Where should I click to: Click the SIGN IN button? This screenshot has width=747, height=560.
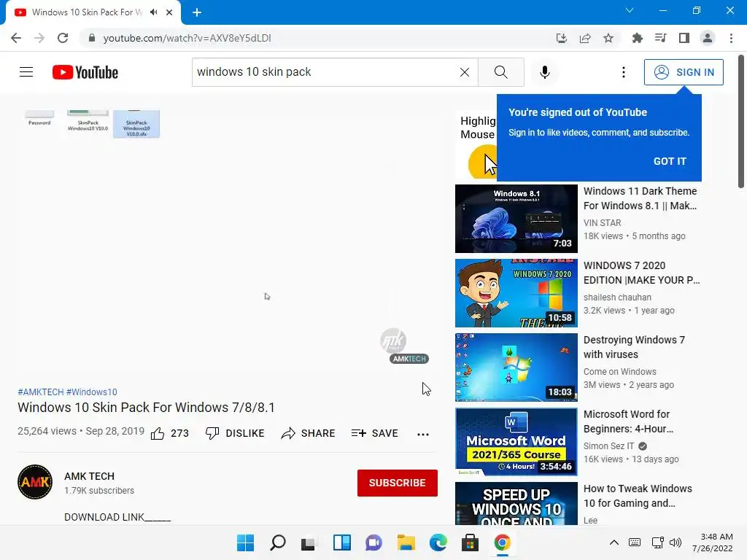point(684,72)
